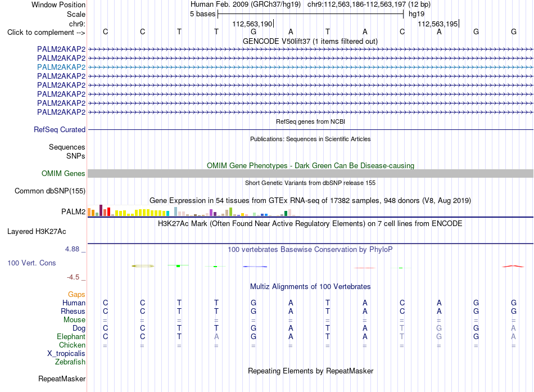The image size is (534, 392).
Task: Open the 'OMIM Gene Phenotypes' green track title
Action: [x=310, y=166]
